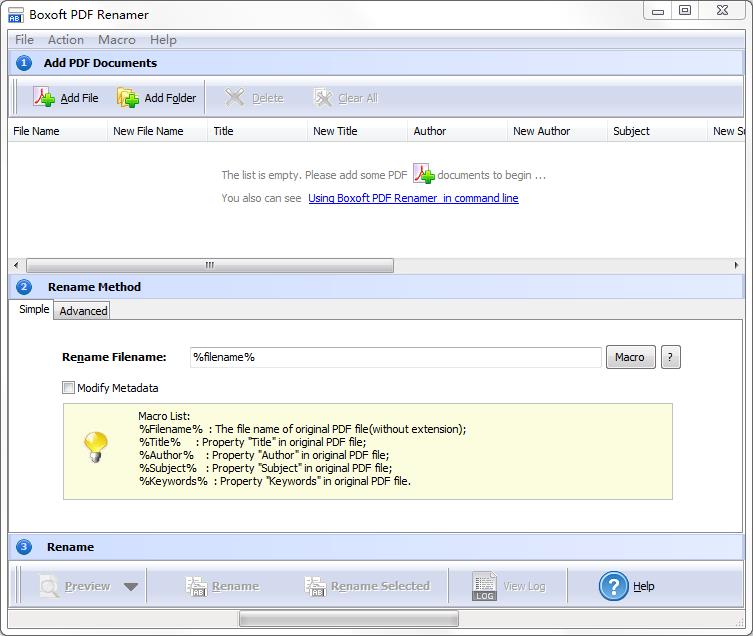Click the Macro button
The image size is (753, 636).
tap(631, 357)
